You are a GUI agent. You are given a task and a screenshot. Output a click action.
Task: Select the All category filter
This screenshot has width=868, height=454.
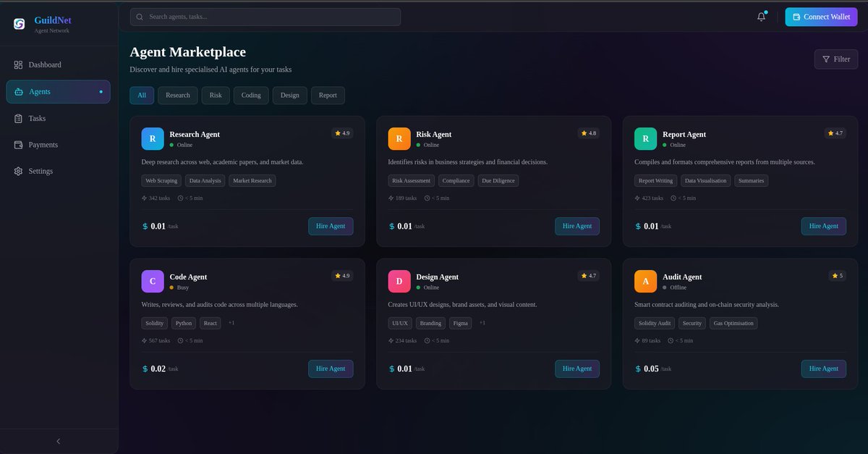point(142,96)
